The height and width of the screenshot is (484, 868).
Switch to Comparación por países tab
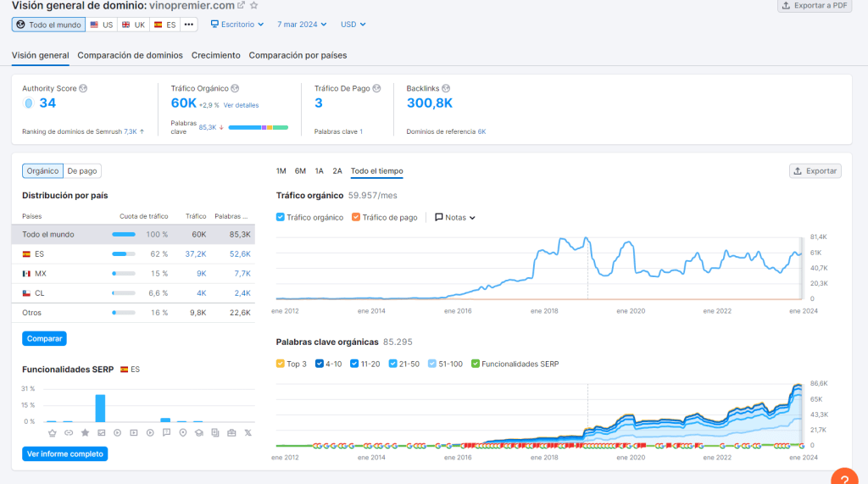pyautogui.click(x=298, y=55)
